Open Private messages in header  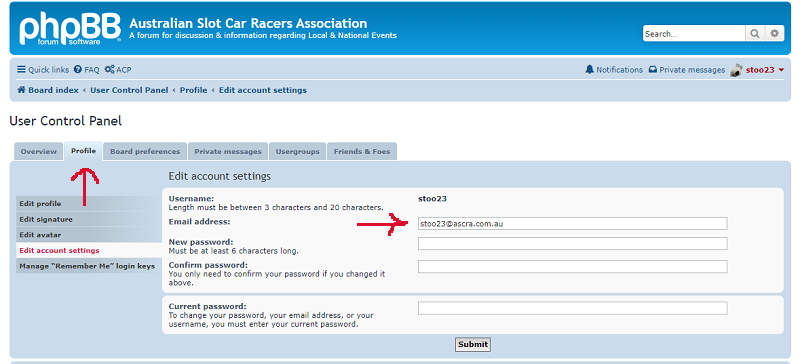(687, 70)
